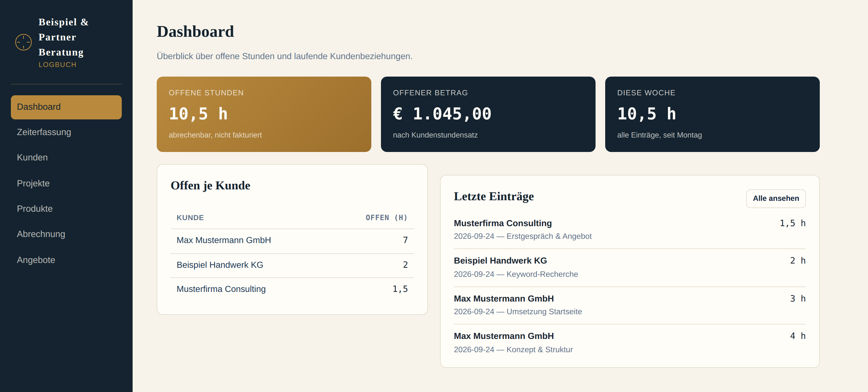Click the 7 hours value for Max Mustermann

(405, 240)
